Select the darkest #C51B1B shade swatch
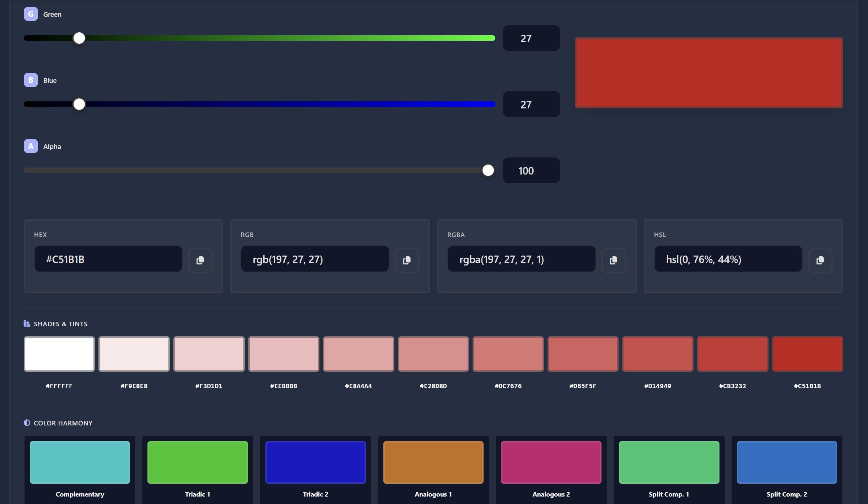This screenshot has width=868, height=504. [807, 354]
